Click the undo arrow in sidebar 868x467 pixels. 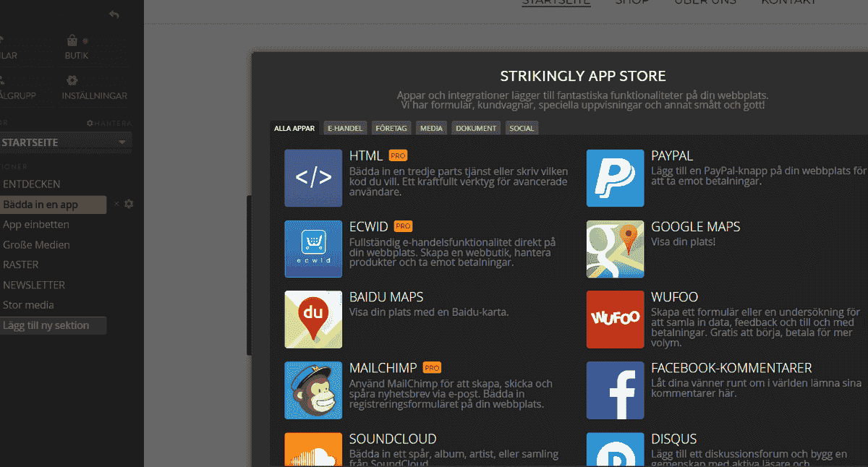point(114,14)
